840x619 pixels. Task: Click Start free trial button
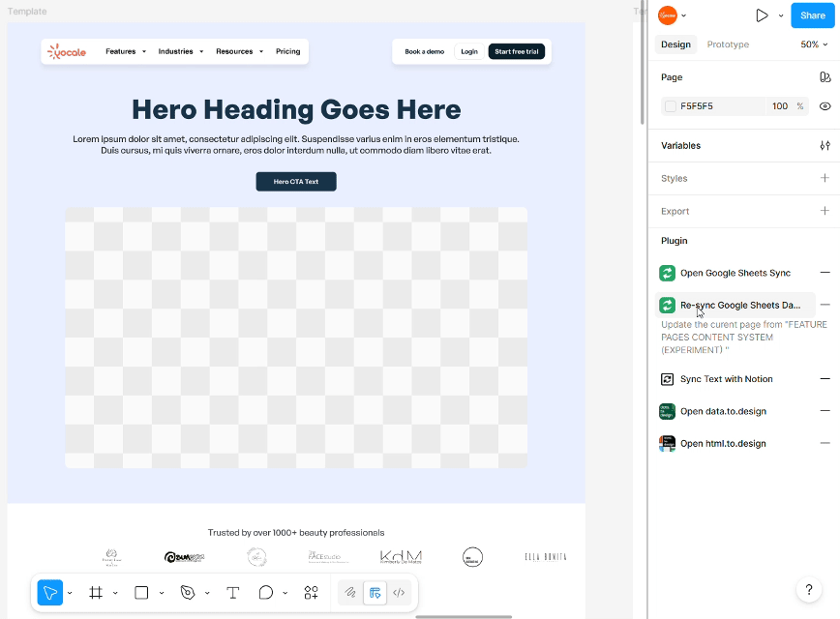click(517, 51)
